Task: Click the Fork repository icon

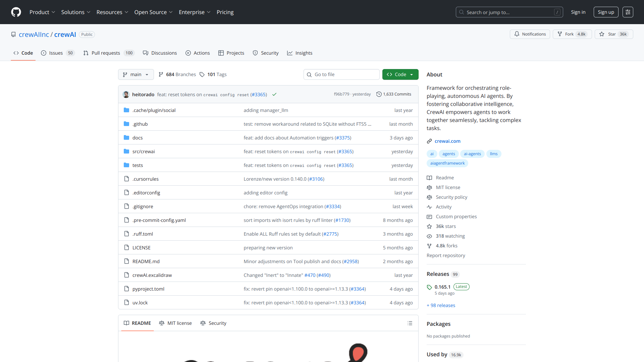Action: 560,34
